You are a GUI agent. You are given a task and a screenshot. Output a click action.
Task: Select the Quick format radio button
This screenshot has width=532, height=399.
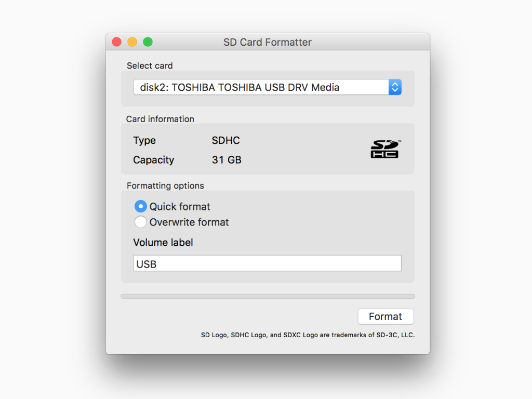click(140, 206)
